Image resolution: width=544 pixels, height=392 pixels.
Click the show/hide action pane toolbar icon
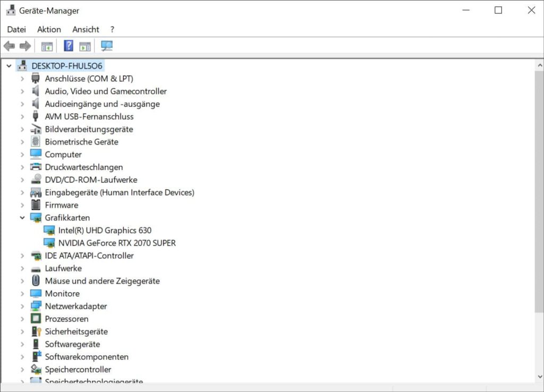pyautogui.click(x=85, y=46)
